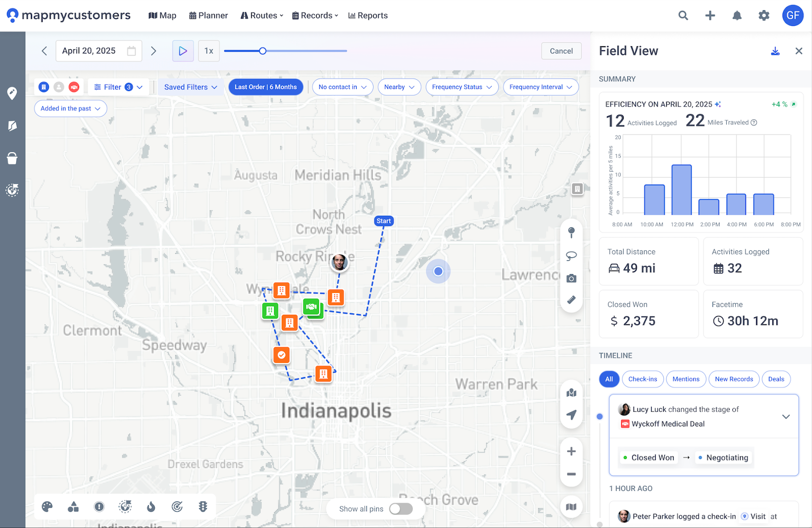This screenshot has width=812, height=528.
Task: Click the folded map style icon
Action: pos(571,507)
